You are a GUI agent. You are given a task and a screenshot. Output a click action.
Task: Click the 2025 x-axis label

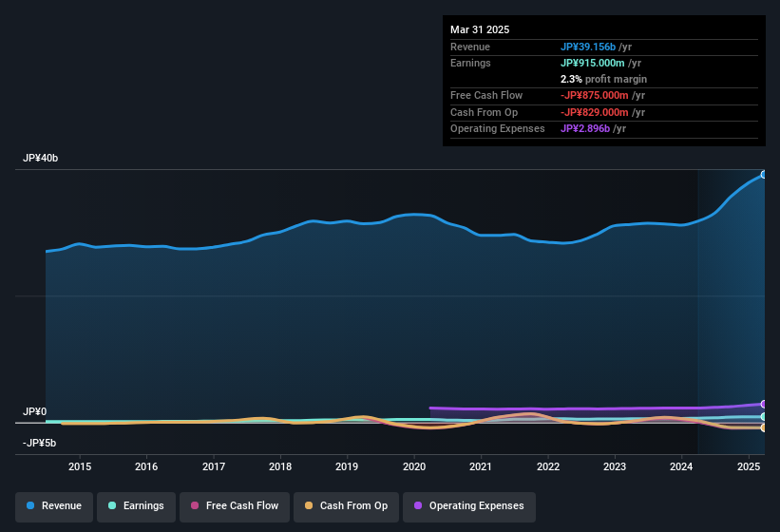[x=748, y=466]
